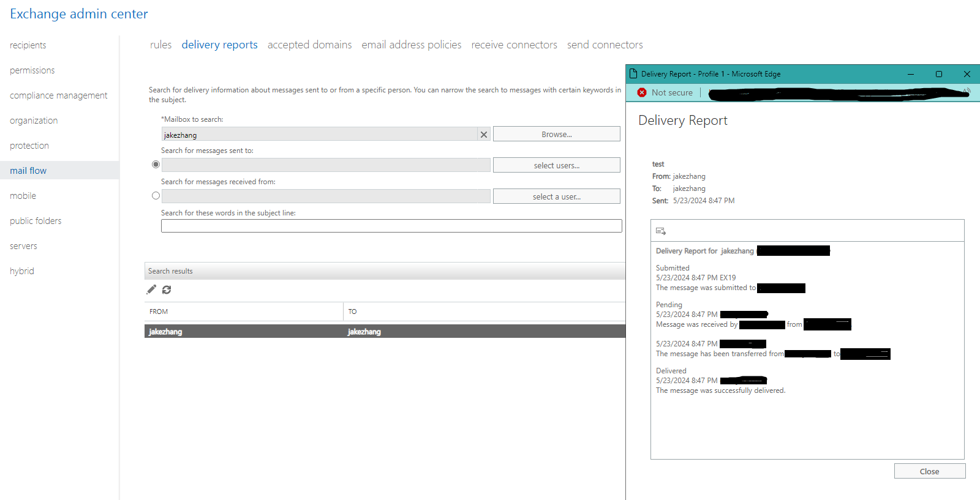Image resolution: width=980 pixels, height=500 pixels.
Task: Refresh the search results list
Action: [x=167, y=289]
